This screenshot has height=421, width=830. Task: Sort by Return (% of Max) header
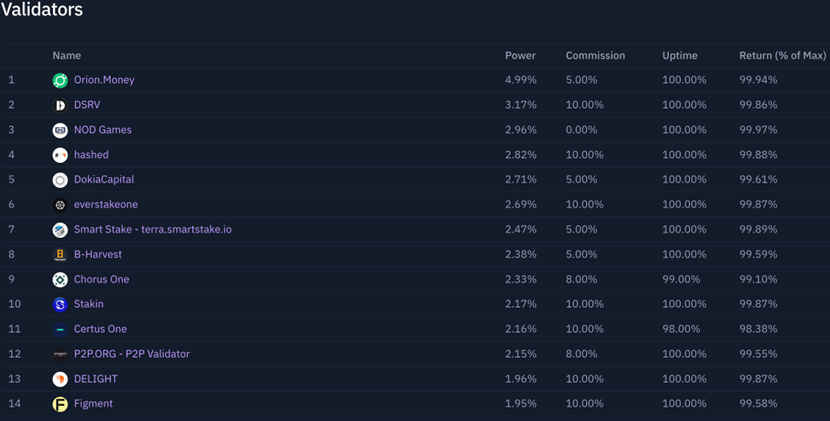pos(782,56)
